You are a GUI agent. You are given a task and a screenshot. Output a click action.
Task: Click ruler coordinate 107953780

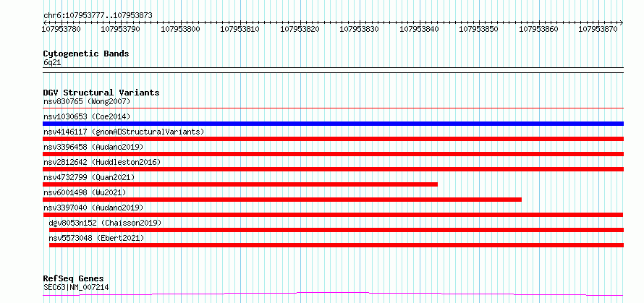(62, 29)
